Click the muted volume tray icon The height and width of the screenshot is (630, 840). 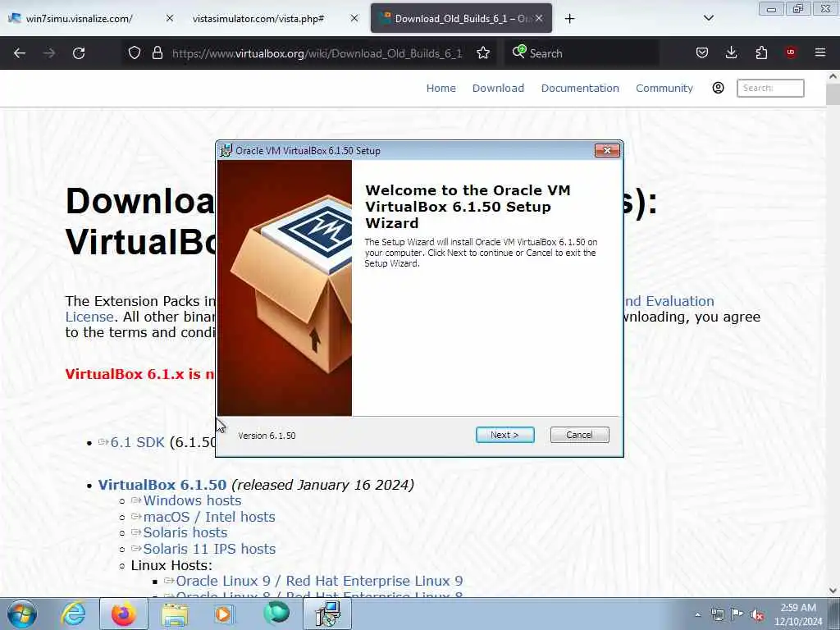click(x=757, y=615)
